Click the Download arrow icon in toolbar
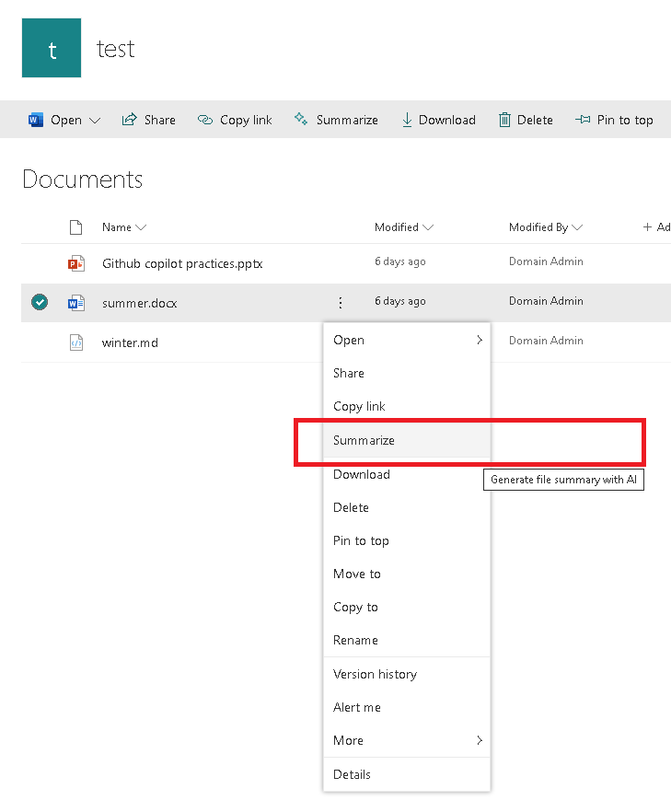 pyautogui.click(x=408, y=120)
